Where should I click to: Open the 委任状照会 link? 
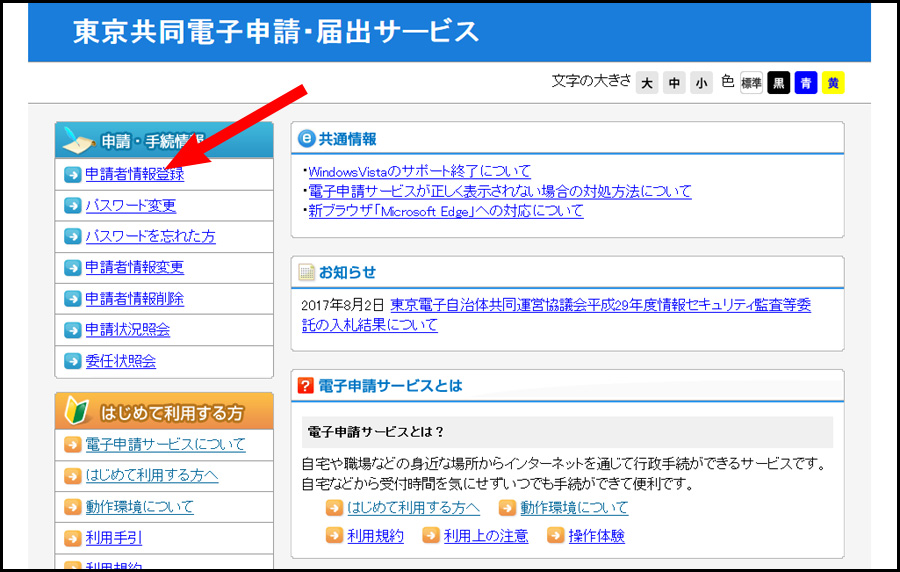pos(121,361)
